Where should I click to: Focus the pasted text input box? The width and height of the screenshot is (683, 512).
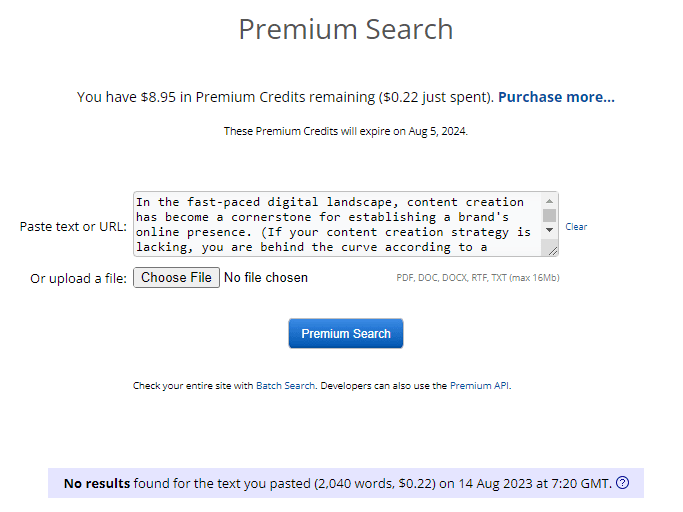click(338, 224)
